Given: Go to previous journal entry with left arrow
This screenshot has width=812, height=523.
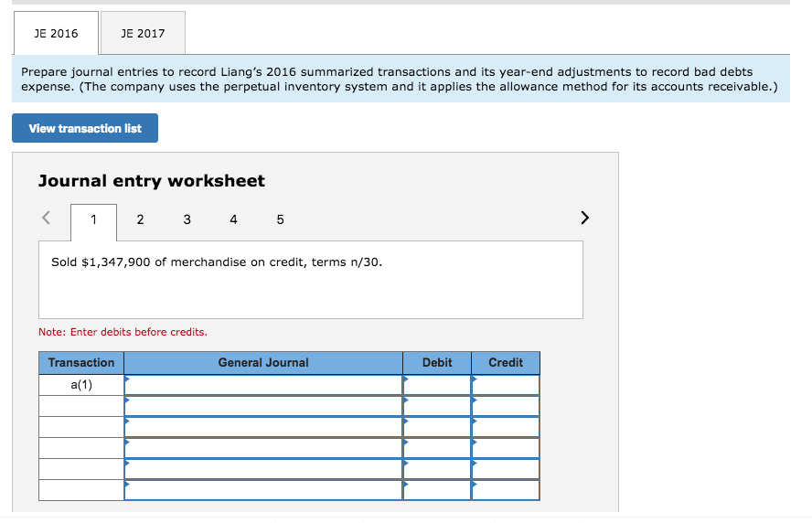Looking at the screenshot, I should pyautogui.click(x=46, y=218).
